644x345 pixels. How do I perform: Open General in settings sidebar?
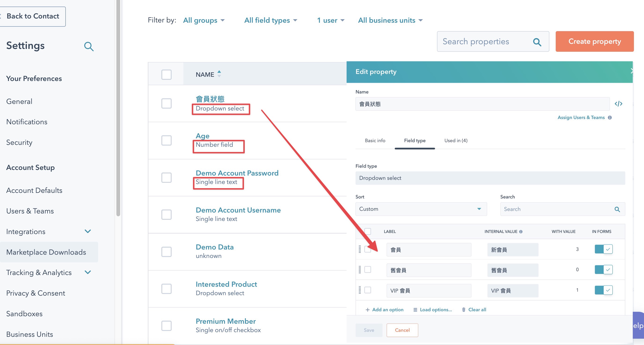19,101
